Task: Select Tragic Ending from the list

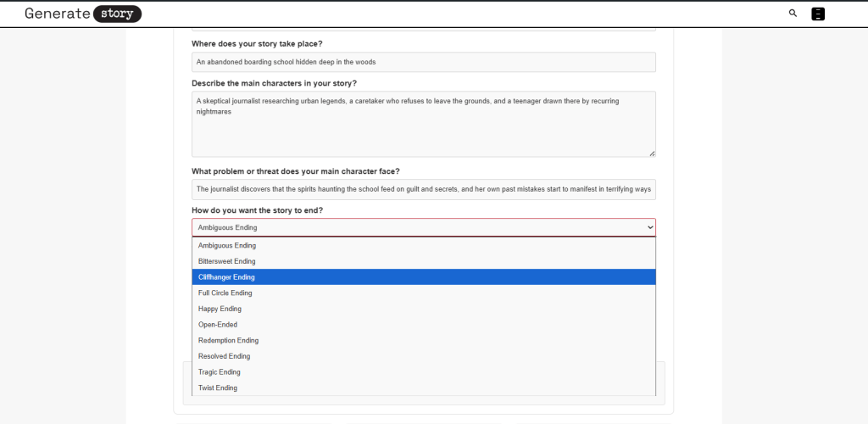Action: [220, 372]
